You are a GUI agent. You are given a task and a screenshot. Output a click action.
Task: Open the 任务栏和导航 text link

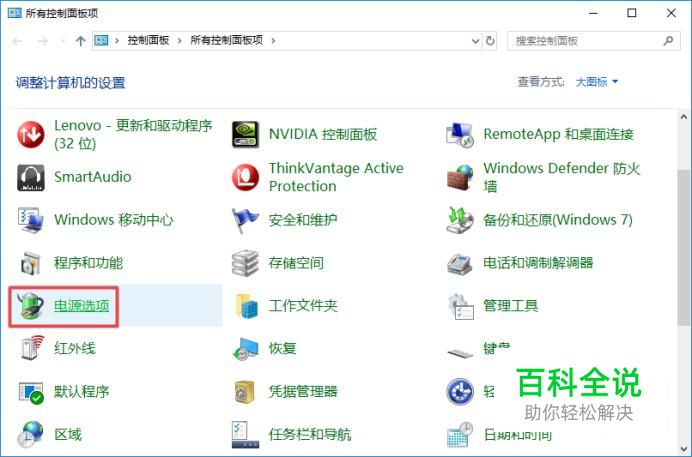click(310, 435)
